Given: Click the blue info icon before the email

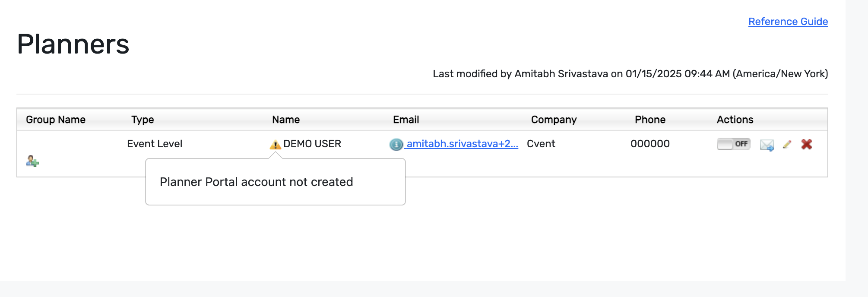Looking at the screenshot, I should tap(396, 145).
